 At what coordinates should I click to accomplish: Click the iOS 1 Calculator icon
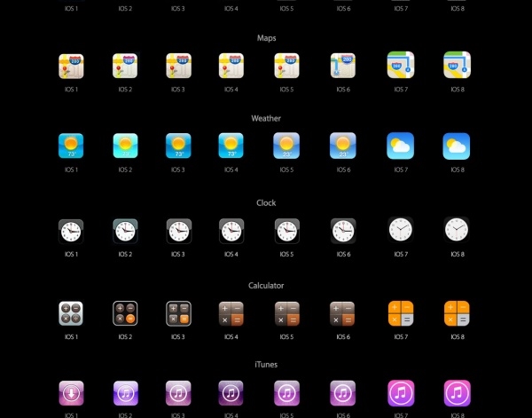point(71,313)
